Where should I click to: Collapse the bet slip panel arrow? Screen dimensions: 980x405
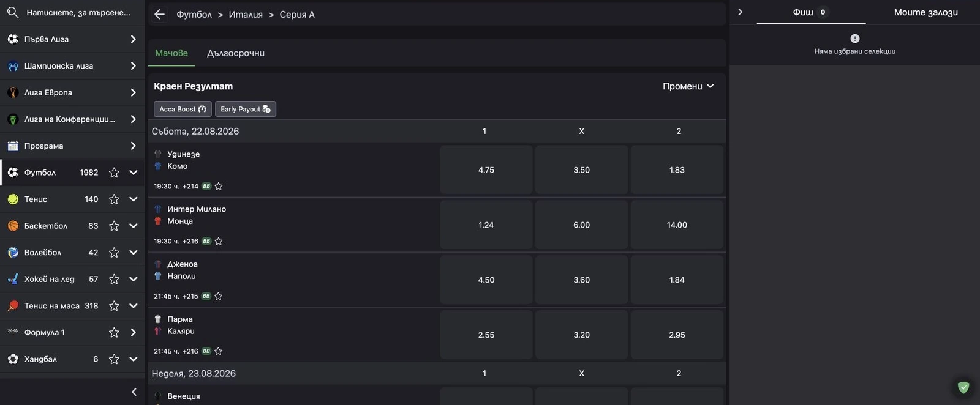[x=740, y=12]
